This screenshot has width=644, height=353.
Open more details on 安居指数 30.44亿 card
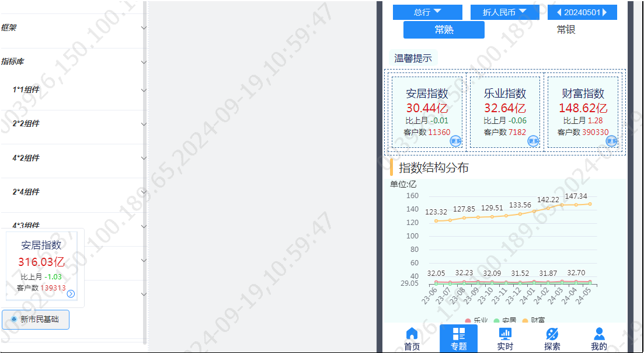point(456,141)
